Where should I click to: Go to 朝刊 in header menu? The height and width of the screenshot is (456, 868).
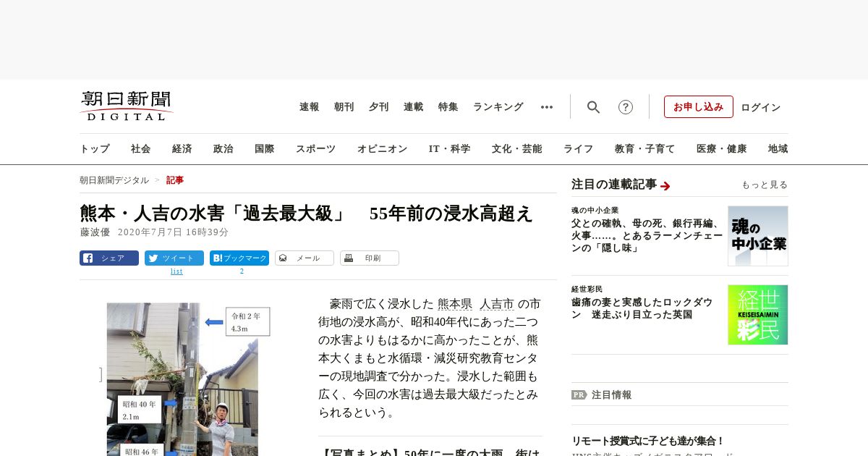(344, 107)
